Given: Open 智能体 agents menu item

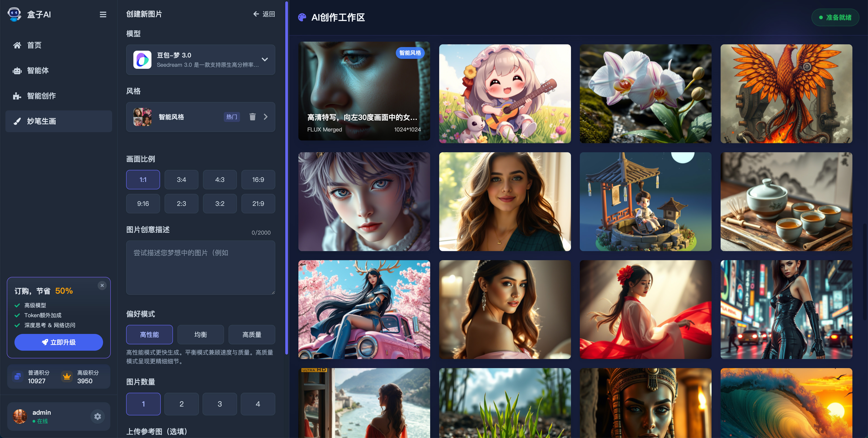Looking at the screenshot, I should [59, 70].
